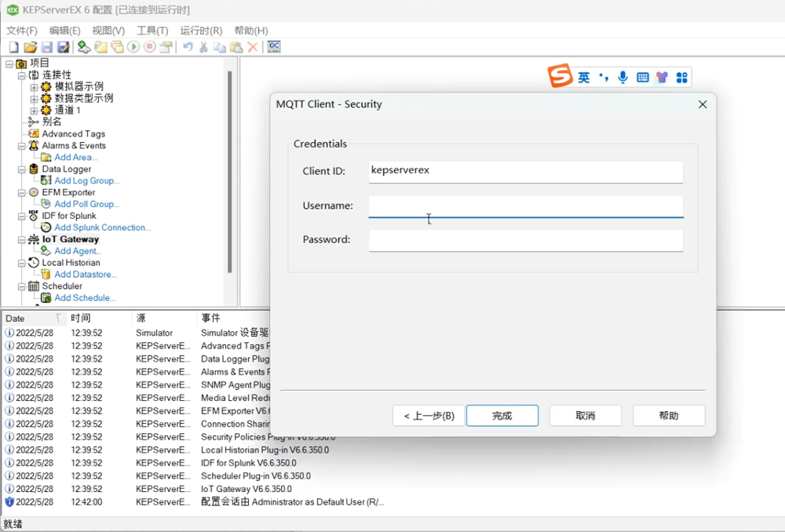
Task: Click the green play toolbar icon
Action: point(133,47)
